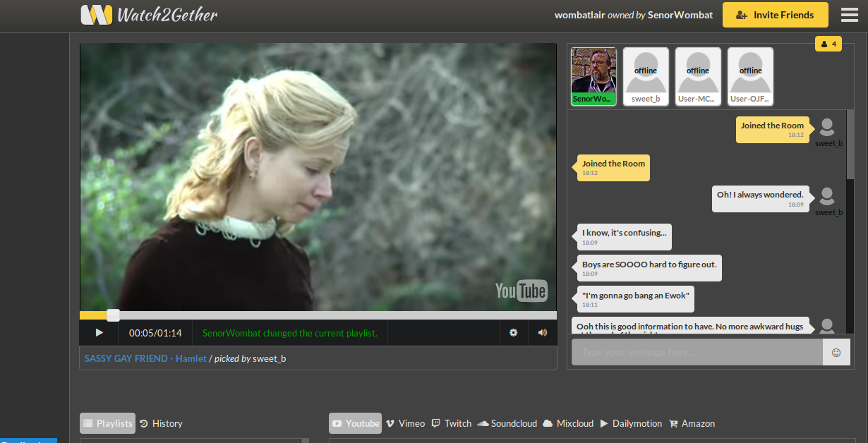Select the Vimeo source tab
The image size is (868, 443).
pyautogui.click(x=405, y=423)
